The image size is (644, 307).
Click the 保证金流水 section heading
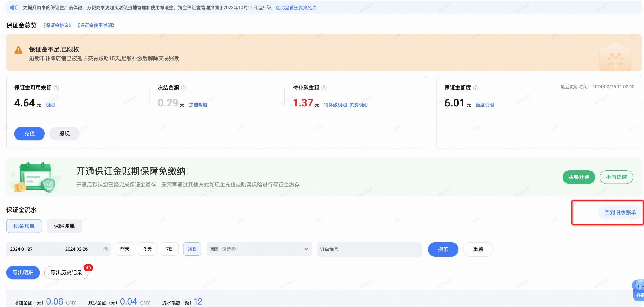(x=21, y=210)
